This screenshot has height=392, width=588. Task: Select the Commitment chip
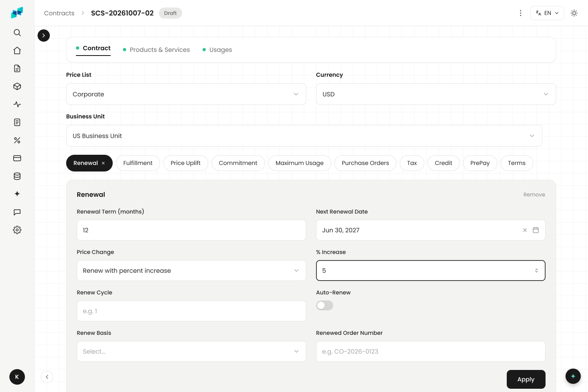238,163
